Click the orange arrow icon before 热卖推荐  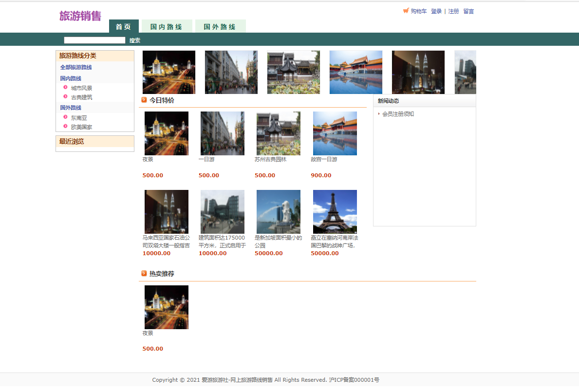(x=144, y=273)
